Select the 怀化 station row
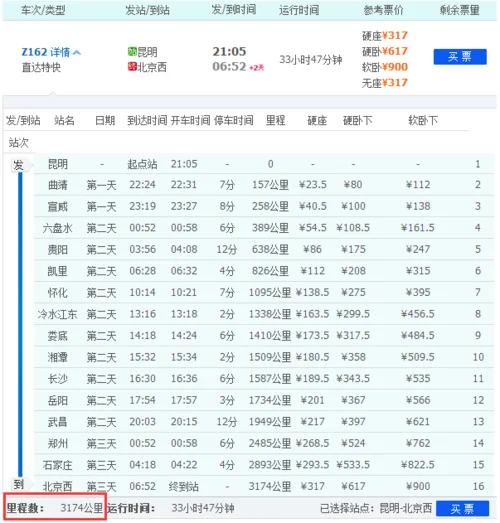 click(264, 293)
